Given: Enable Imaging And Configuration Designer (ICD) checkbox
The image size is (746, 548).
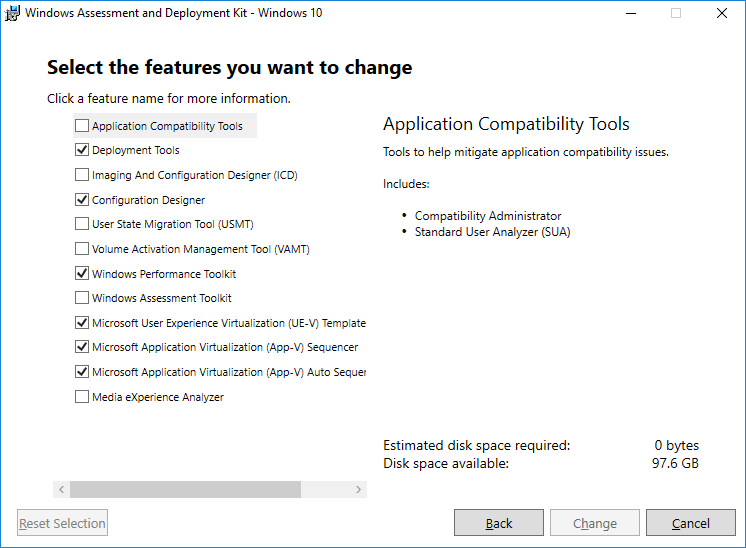Looking at the screenshot, I should coord(82,175).
